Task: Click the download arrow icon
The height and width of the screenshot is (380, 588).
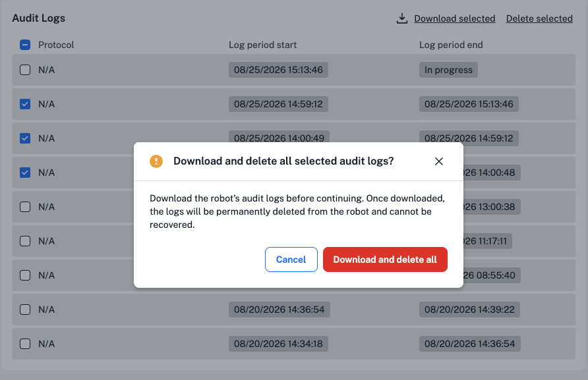Action: click(x=402, y=18)
